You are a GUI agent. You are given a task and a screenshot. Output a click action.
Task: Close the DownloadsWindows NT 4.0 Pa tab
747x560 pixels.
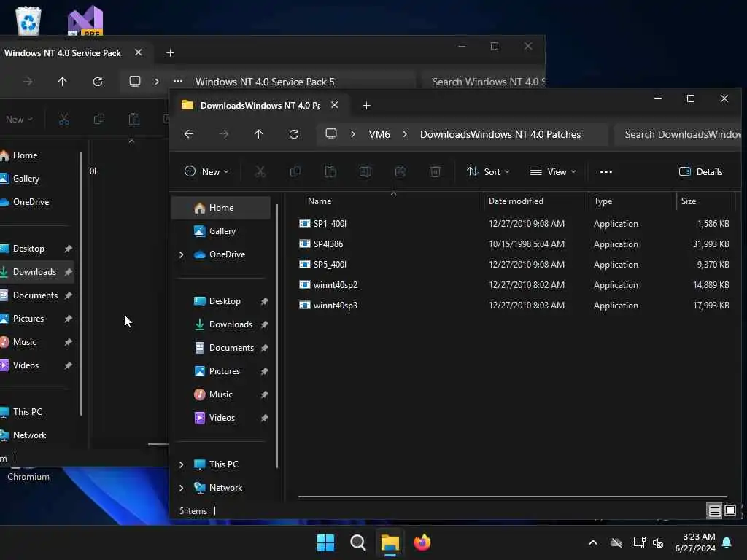point(334,105)
